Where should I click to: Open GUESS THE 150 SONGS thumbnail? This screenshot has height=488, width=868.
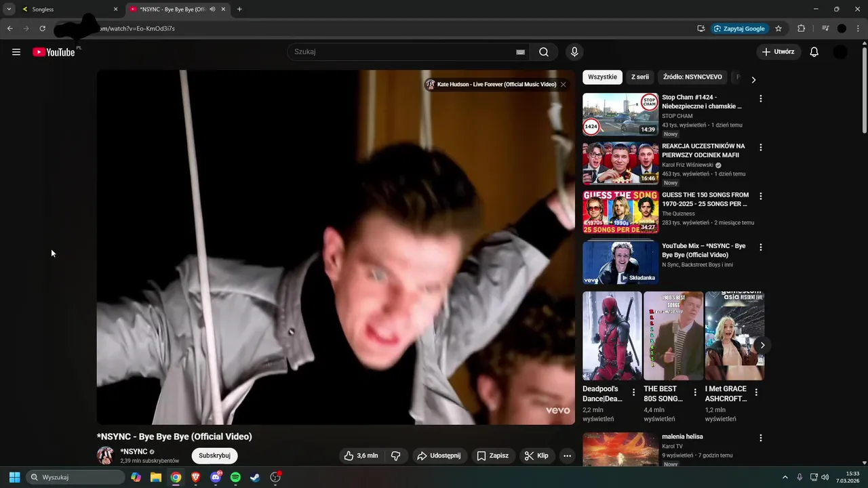620,212
